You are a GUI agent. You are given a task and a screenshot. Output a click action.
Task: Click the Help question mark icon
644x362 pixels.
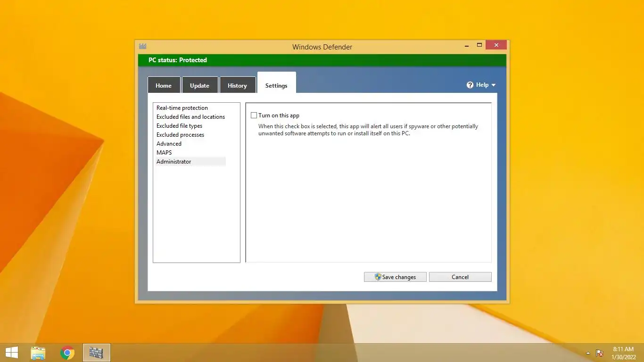[x=470, y=85]
